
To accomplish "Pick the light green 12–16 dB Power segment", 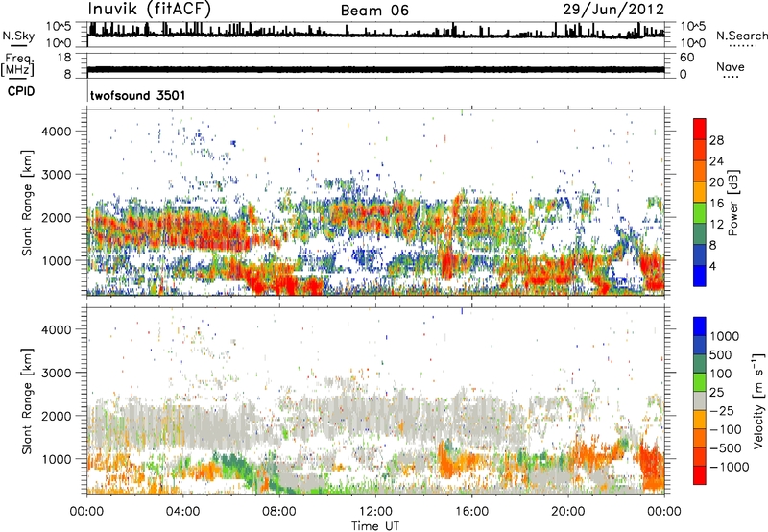I will pyautogui.click(x=700, y=213).
